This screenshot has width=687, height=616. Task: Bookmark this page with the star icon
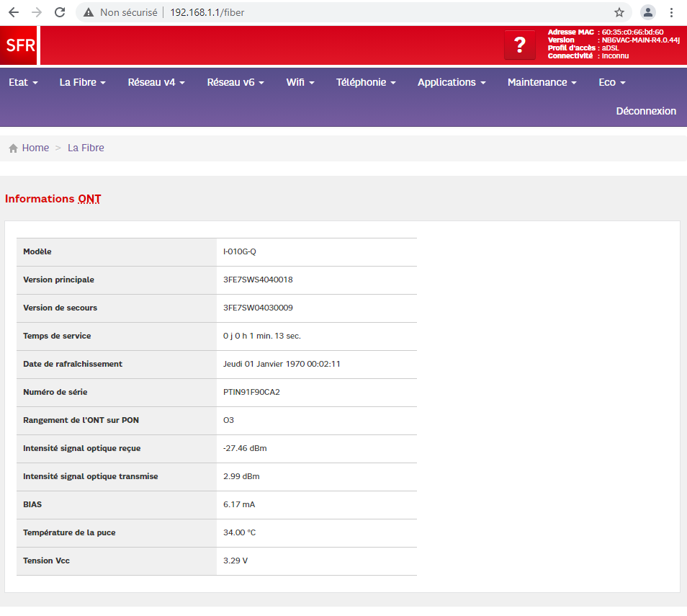click(619, 12)
